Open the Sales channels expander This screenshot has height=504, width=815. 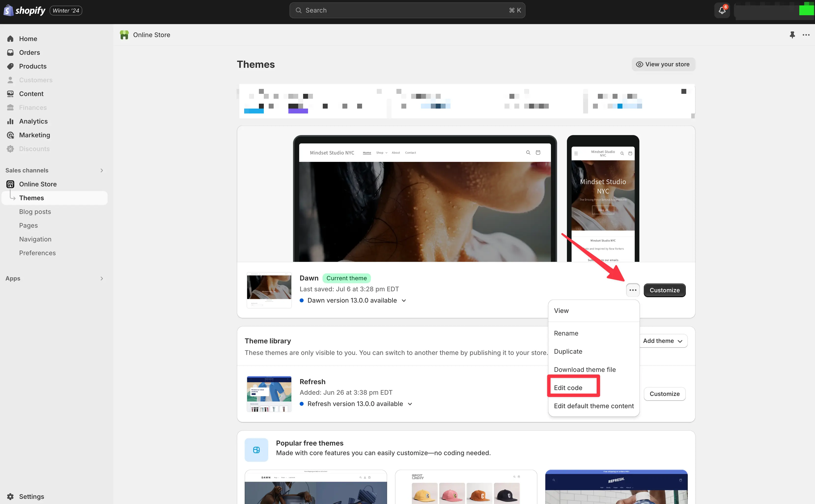click(102, 170)
